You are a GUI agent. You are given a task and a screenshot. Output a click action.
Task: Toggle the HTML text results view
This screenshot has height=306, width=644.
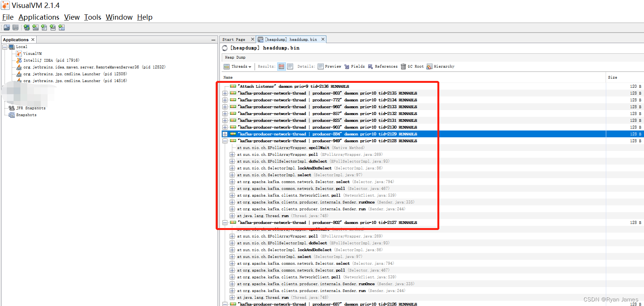290,67
